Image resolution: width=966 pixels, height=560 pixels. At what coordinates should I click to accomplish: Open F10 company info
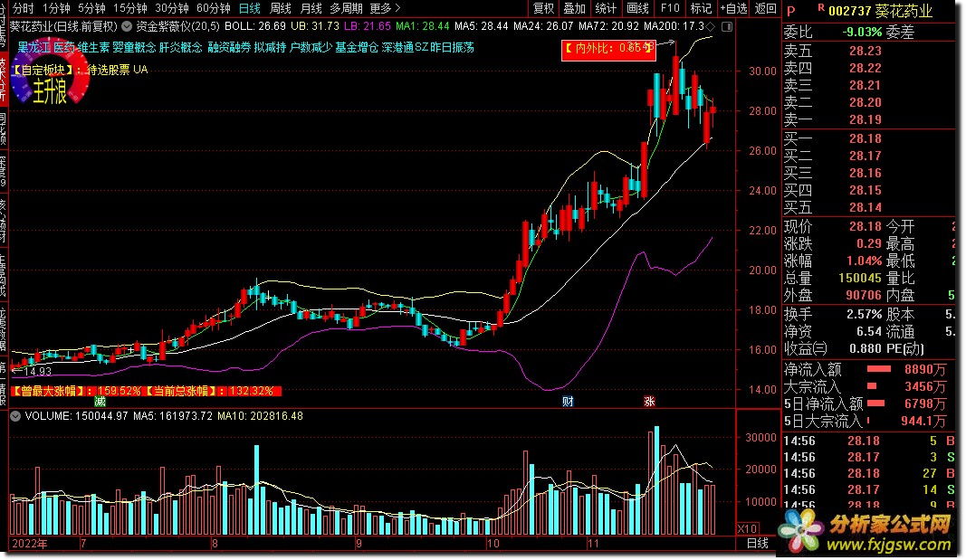click(670, 8)
